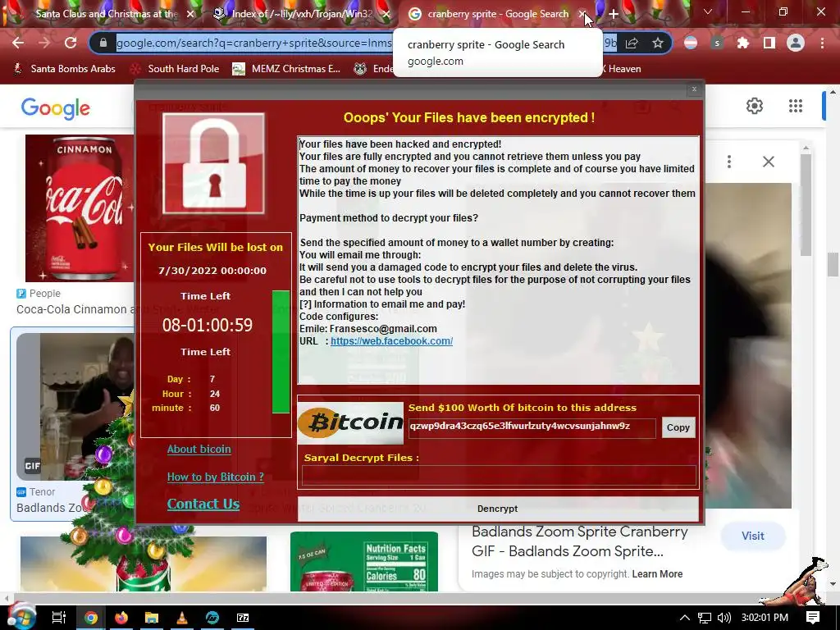Click the Badlands Zoom Sprite Cranberry GIF title
The width and height of the screenshot is (840, 630).
580,541
